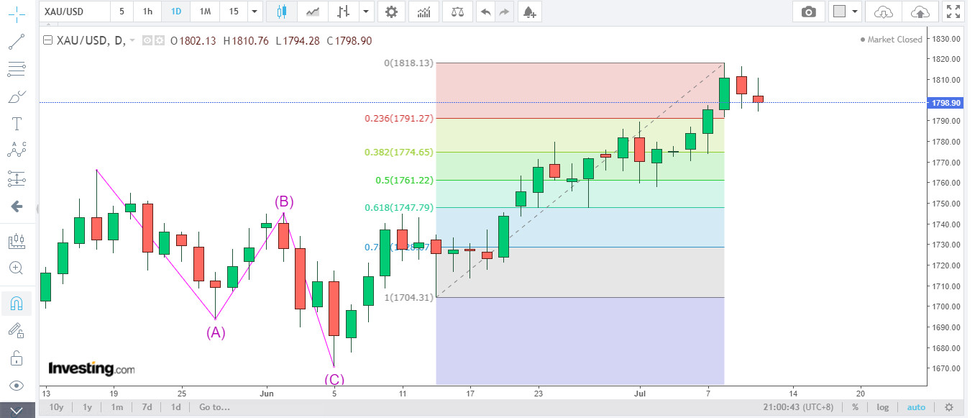This screenshot has height=418, width=980.
Task: Set time range to 1y
Action: click(87, 407)
